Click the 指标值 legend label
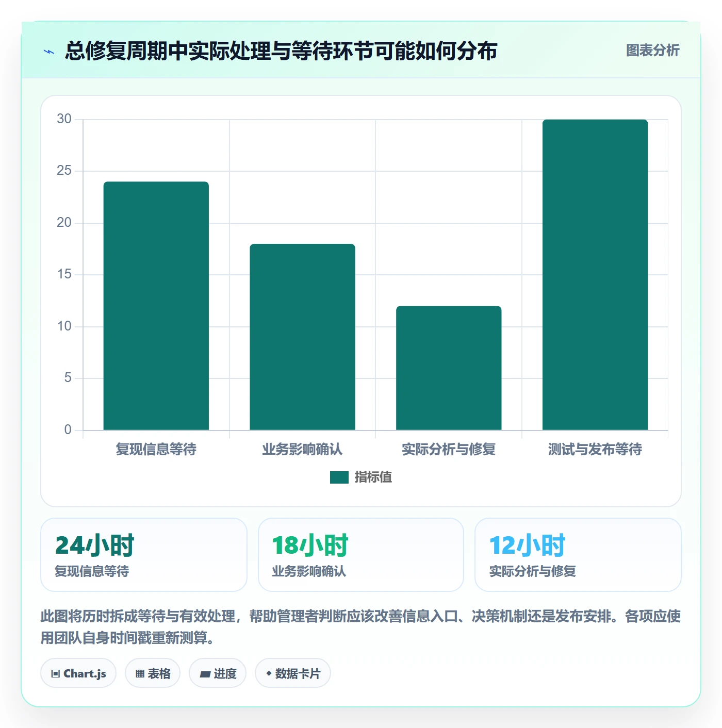The height and width of the screenshot is (728, 722). tap(373, 477)
